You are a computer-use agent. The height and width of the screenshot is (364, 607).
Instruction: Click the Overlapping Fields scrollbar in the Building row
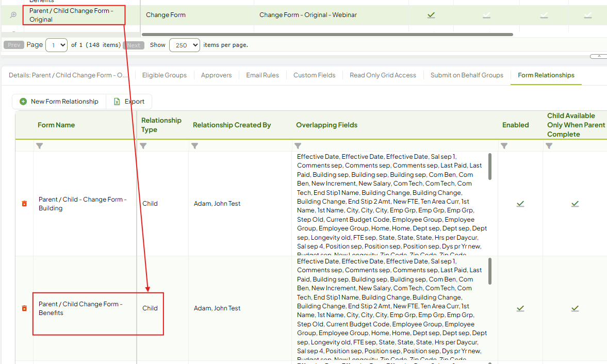[x=490, y=167]
